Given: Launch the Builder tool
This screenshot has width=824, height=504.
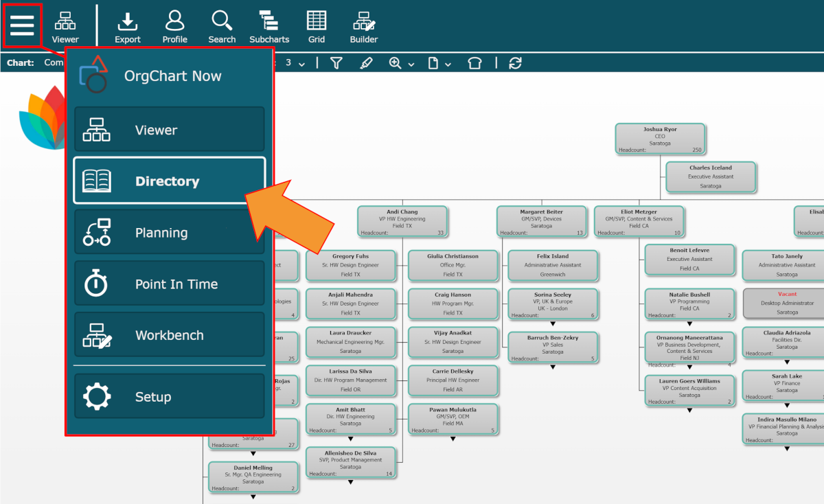Looking at the screenshot, I should 363,26.
